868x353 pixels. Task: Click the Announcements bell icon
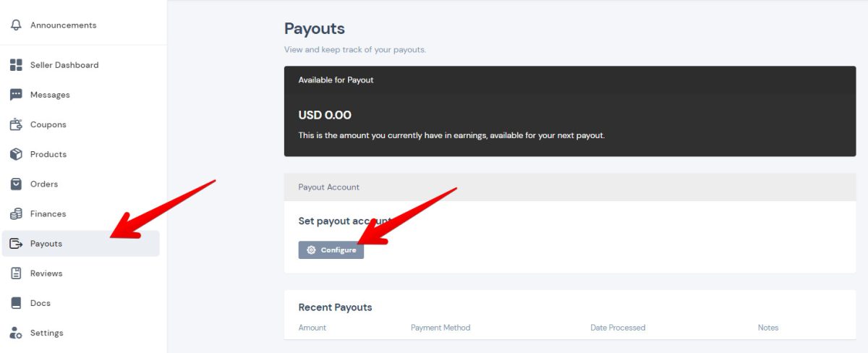(16, 25)
